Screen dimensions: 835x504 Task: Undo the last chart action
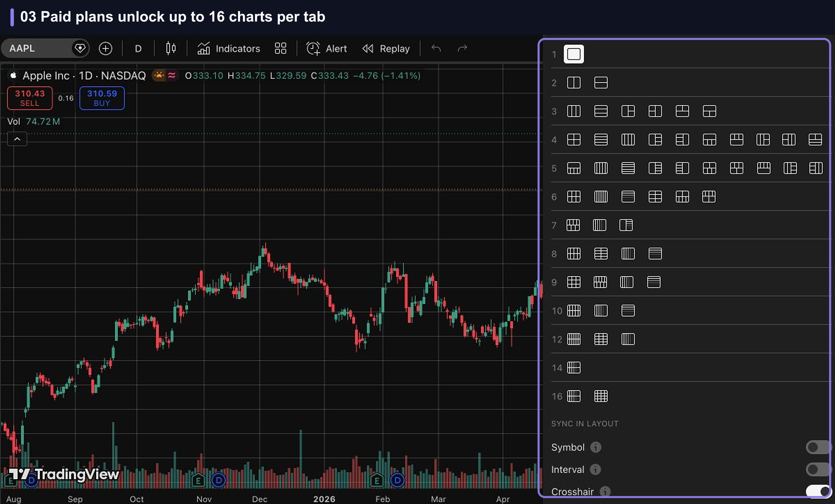(x=436, y=48)
